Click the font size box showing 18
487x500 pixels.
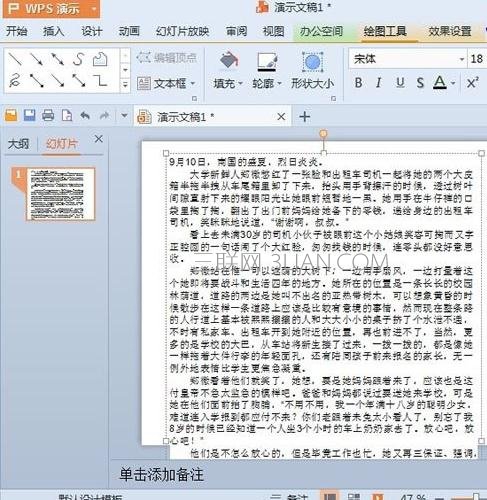coord(477,59)
